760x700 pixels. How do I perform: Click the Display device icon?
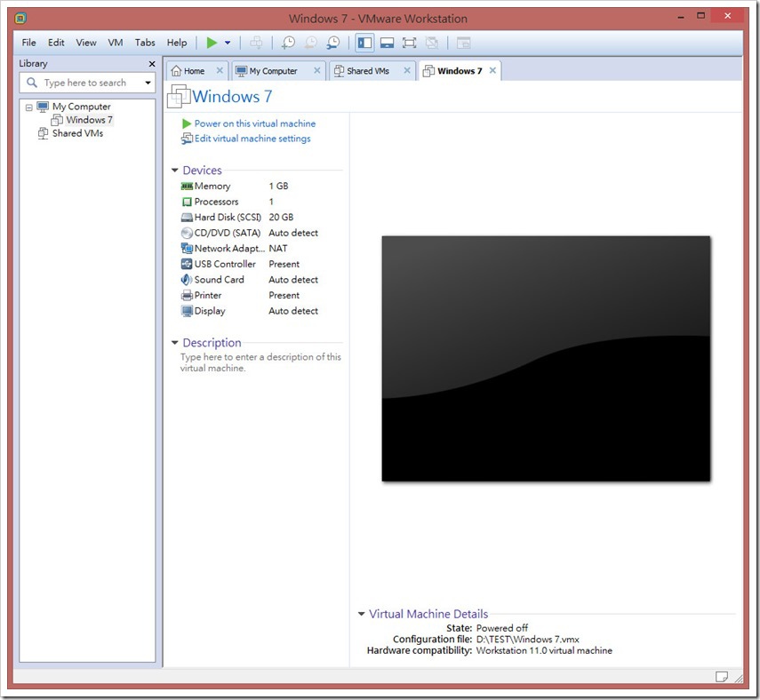(187, 311)
